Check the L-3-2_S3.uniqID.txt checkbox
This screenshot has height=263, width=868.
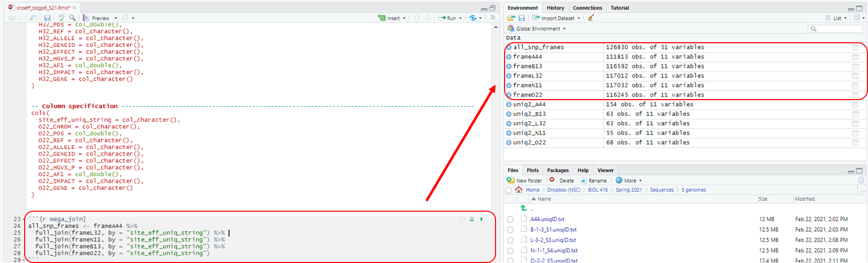coord(510,240)
